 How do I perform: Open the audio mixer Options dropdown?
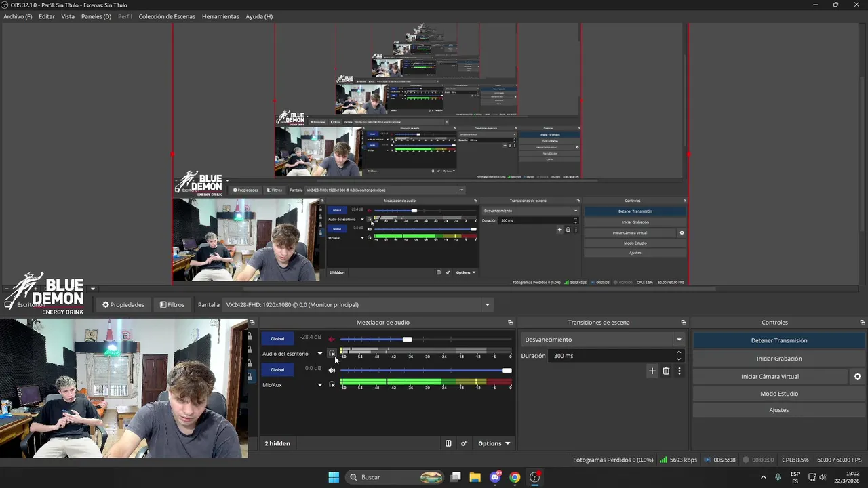494,443
